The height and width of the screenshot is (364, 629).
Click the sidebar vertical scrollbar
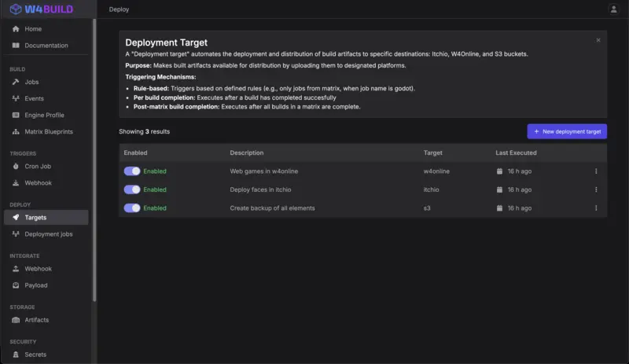coord(94,160)
